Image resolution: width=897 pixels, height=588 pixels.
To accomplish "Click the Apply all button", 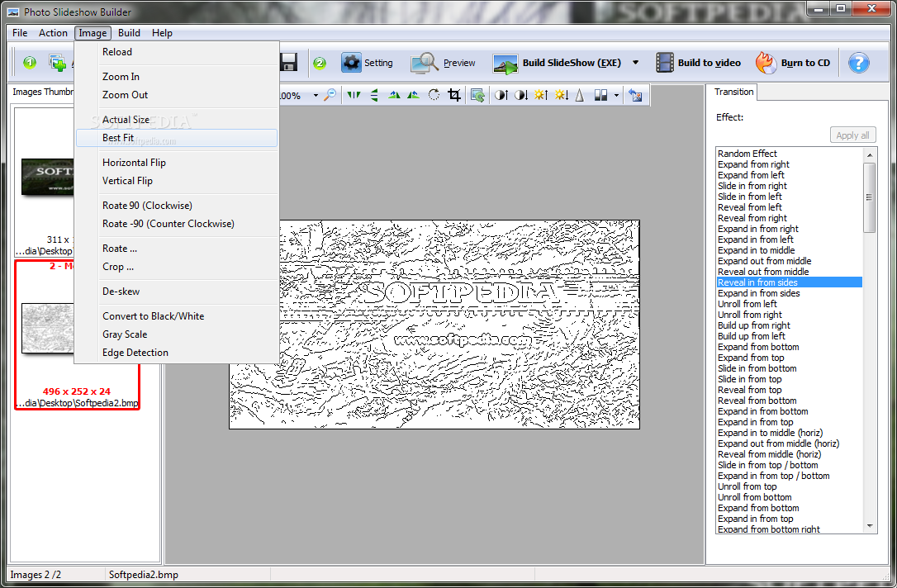I will tap(852, 135).
